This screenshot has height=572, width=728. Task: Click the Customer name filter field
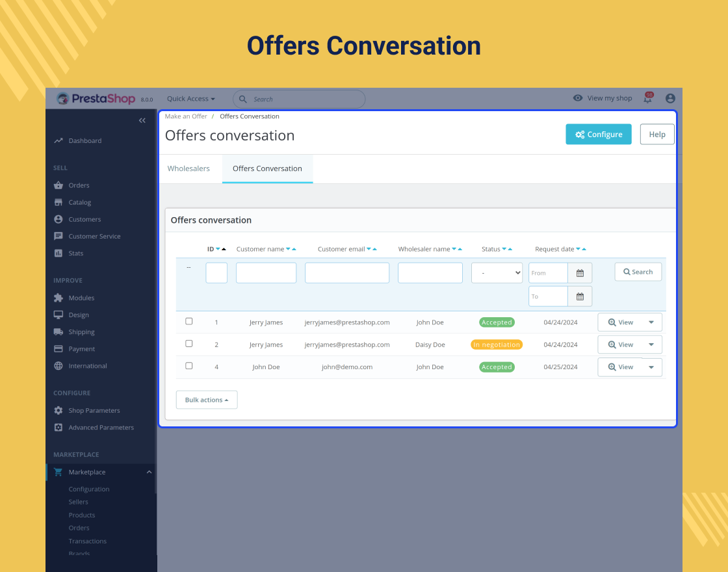click(x=266, y=273)
